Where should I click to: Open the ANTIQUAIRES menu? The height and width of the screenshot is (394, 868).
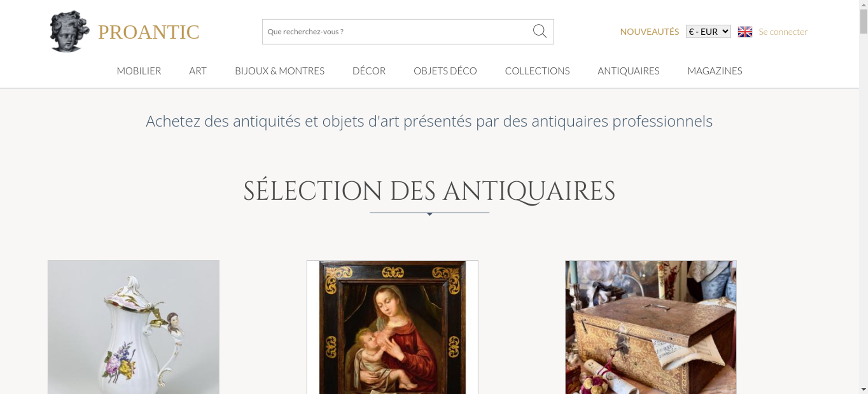(628, 71)
